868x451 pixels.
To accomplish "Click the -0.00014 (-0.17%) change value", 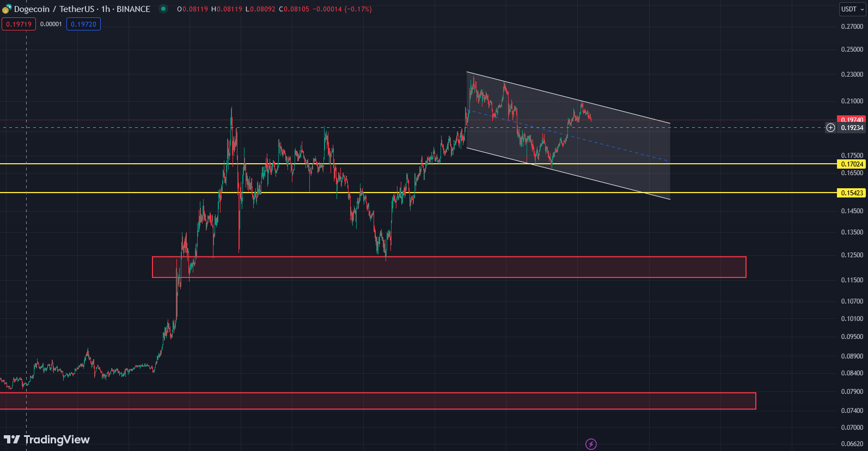I will tap(342, 9).
